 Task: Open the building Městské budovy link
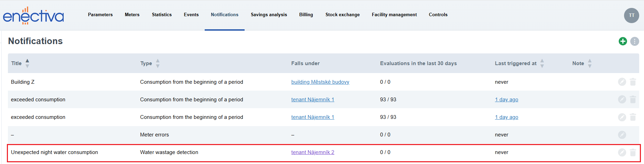pos(320,82)
